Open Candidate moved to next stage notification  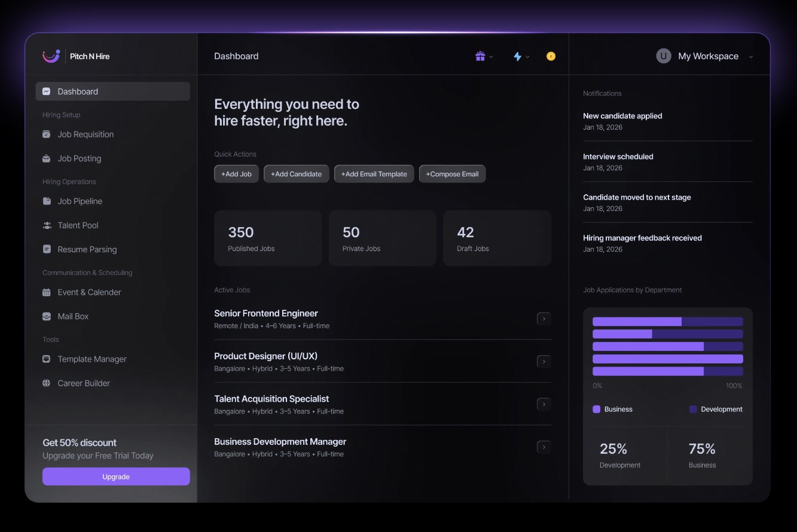pos(668,203)
